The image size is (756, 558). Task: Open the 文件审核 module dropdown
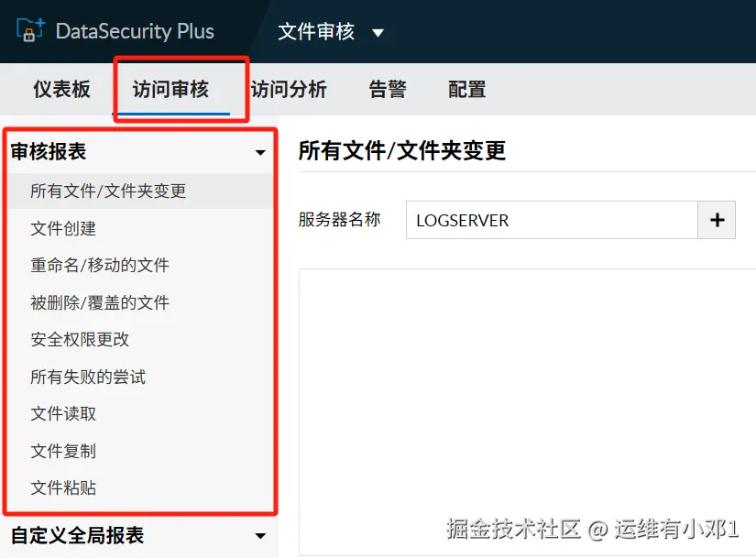(378, 33)
